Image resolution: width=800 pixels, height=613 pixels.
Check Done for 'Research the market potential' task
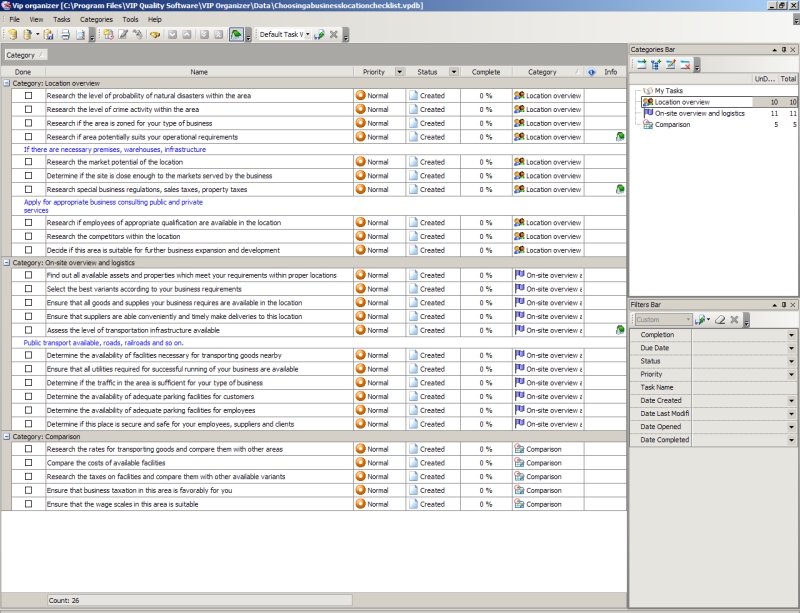29,162
